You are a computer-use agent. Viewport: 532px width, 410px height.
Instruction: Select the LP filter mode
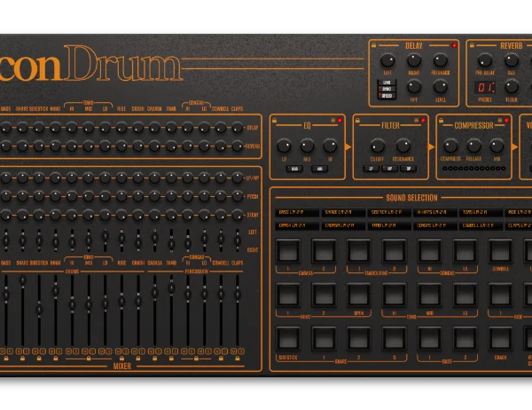[x=372, y=169]
